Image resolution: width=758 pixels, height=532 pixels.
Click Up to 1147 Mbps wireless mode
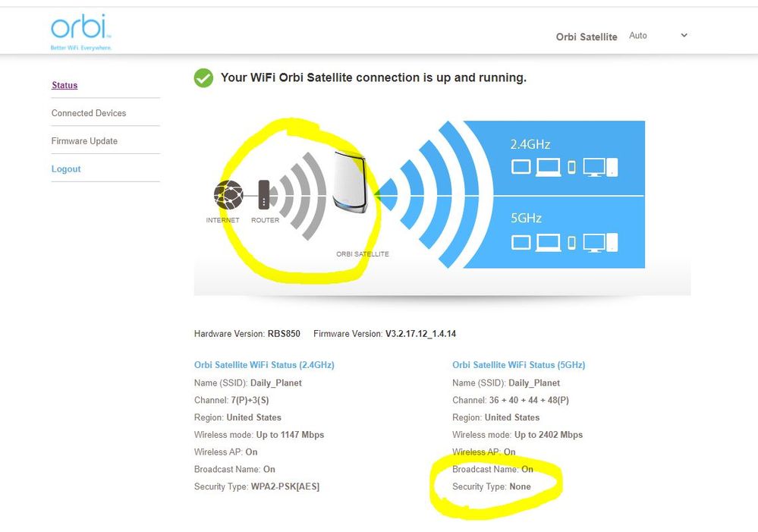pyautogui.click(x=290, y=435)
